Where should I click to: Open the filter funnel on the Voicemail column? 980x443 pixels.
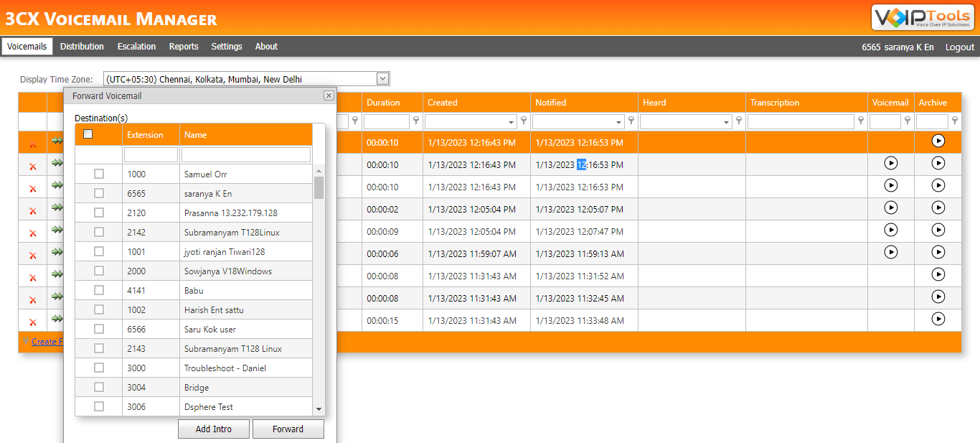[x=907, y=121]
